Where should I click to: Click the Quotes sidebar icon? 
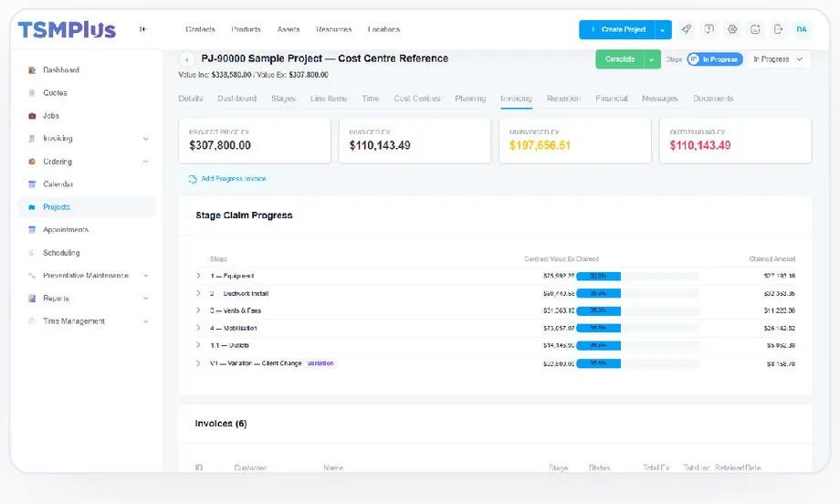32,92
